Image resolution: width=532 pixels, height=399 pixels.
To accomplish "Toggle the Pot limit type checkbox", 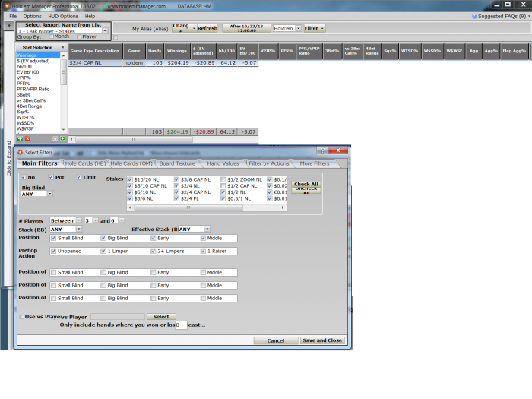I will pyautogui.click(x=51, y=177).
